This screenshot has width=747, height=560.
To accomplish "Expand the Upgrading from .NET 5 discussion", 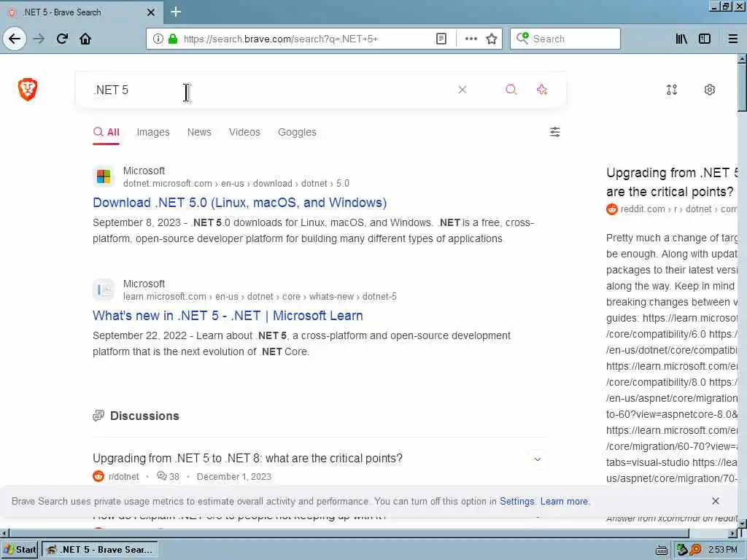I will click(538, 459).
